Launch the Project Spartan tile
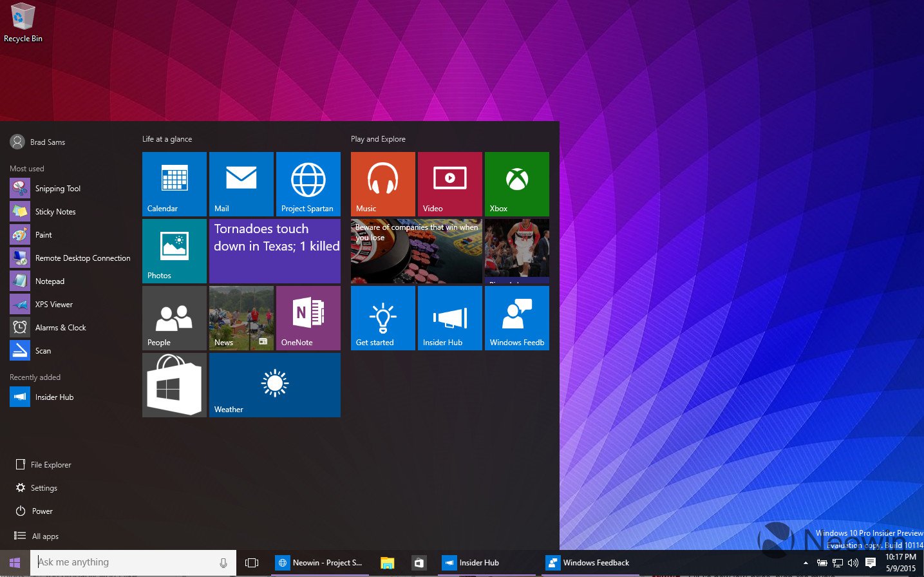The image size is (924, 577). (308, 184)
